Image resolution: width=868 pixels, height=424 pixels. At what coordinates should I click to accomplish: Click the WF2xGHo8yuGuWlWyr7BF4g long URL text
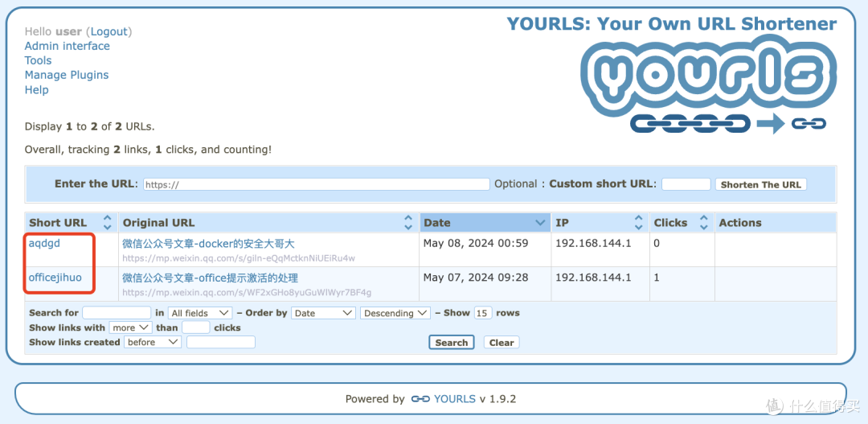coord(247,293)
